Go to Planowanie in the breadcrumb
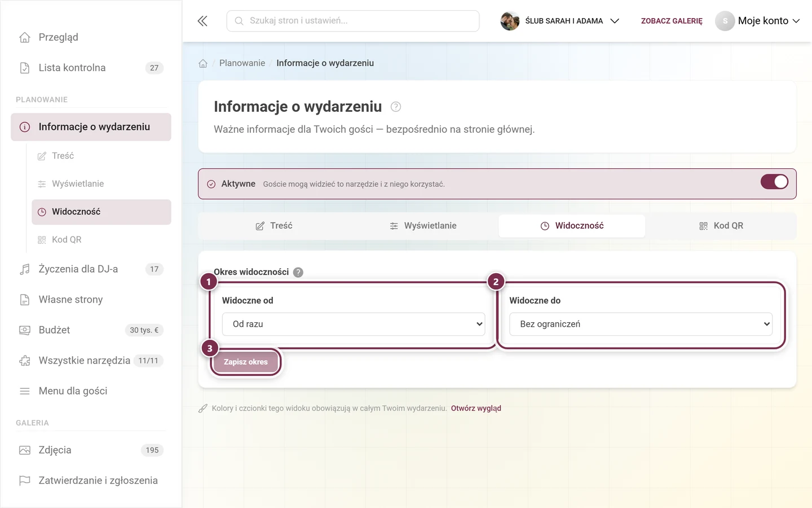Viewport: 812px width, 508px height. (242, 63)
